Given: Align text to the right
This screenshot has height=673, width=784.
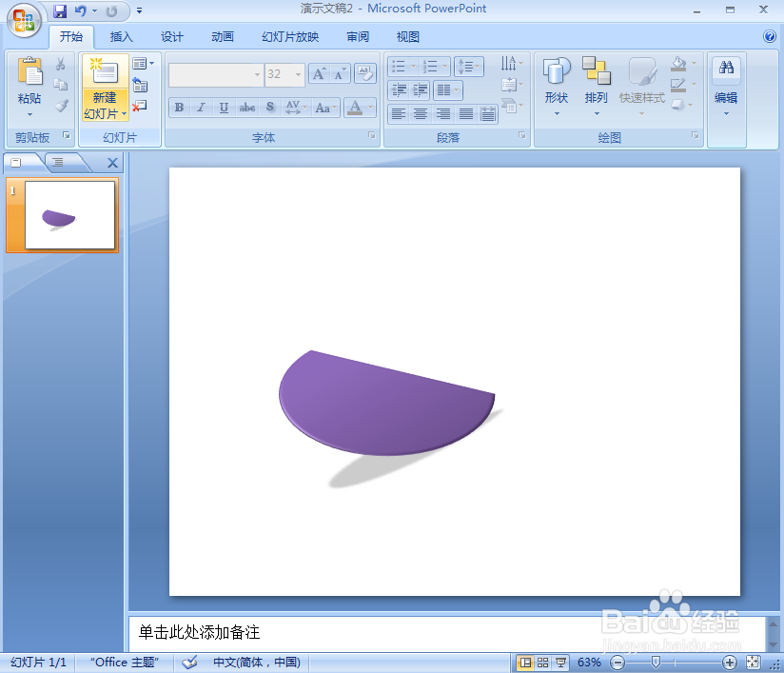Looking at the screenshot, I should [x=443, y=114].
